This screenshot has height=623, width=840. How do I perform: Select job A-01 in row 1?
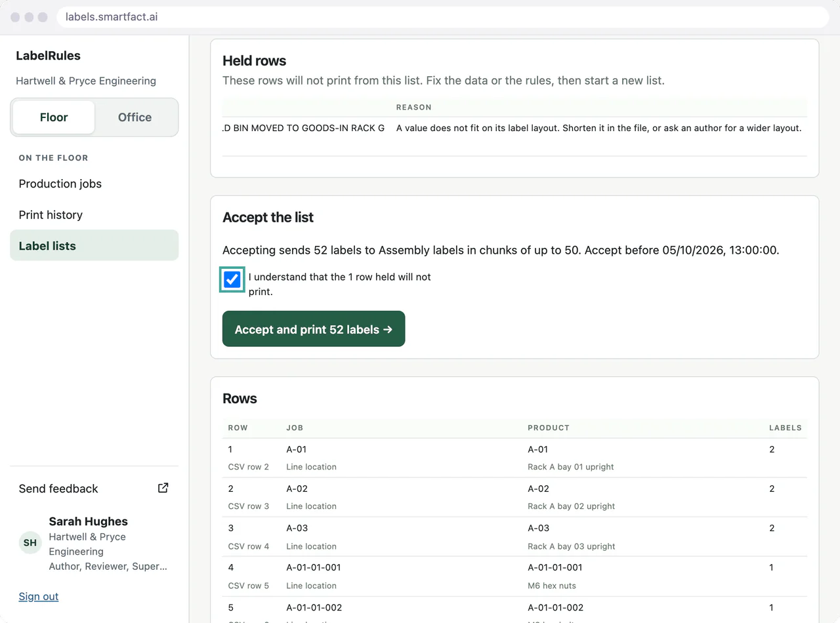[x=297, y=449]
